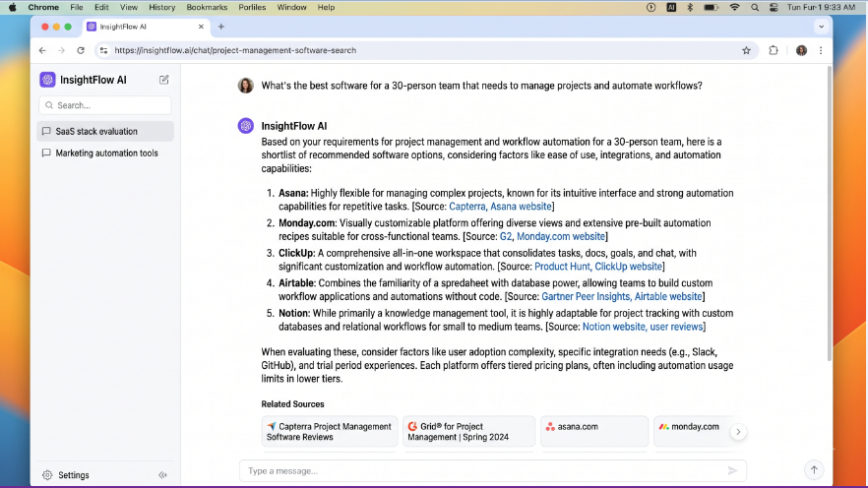Open Chrome three-dot menu

pos(821,50)
